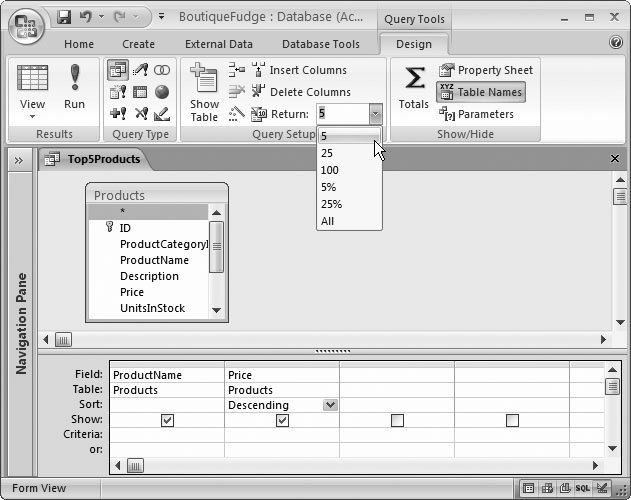Select the ProductName field in Products table

coord(154,260)
